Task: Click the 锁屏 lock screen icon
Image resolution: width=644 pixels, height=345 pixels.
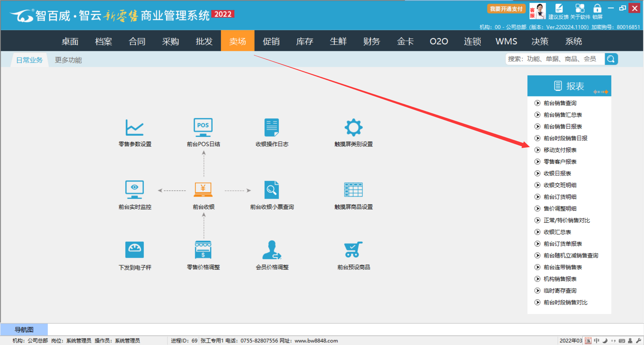Action: (x=597, y=9)
